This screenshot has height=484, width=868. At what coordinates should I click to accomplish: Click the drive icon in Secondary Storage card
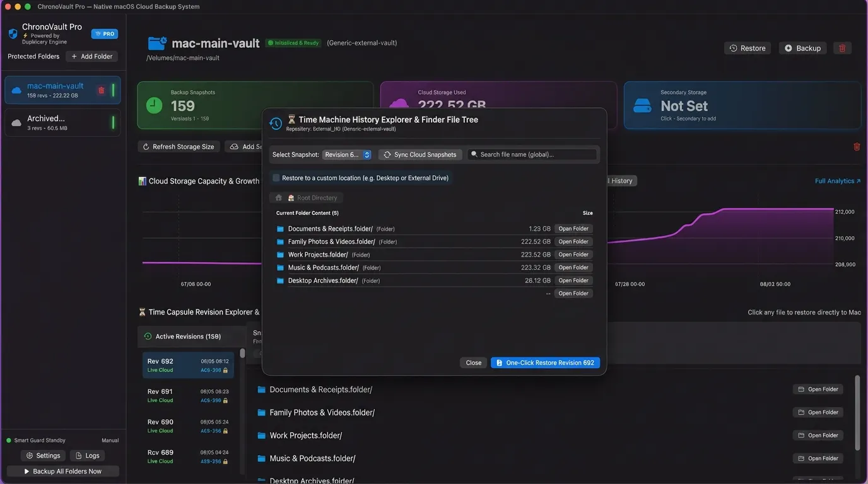(642, 105)
